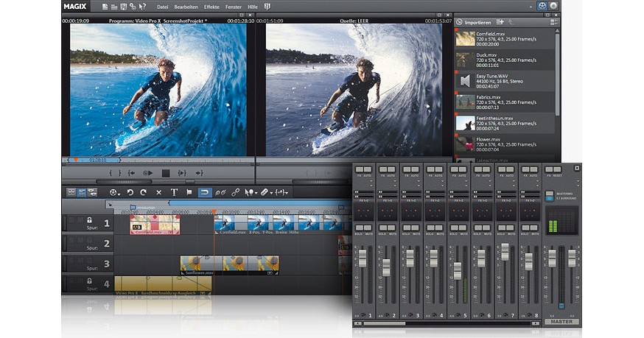
Task: Select the Sunflower.mxv clip on track 3
Action: [230, 265]
